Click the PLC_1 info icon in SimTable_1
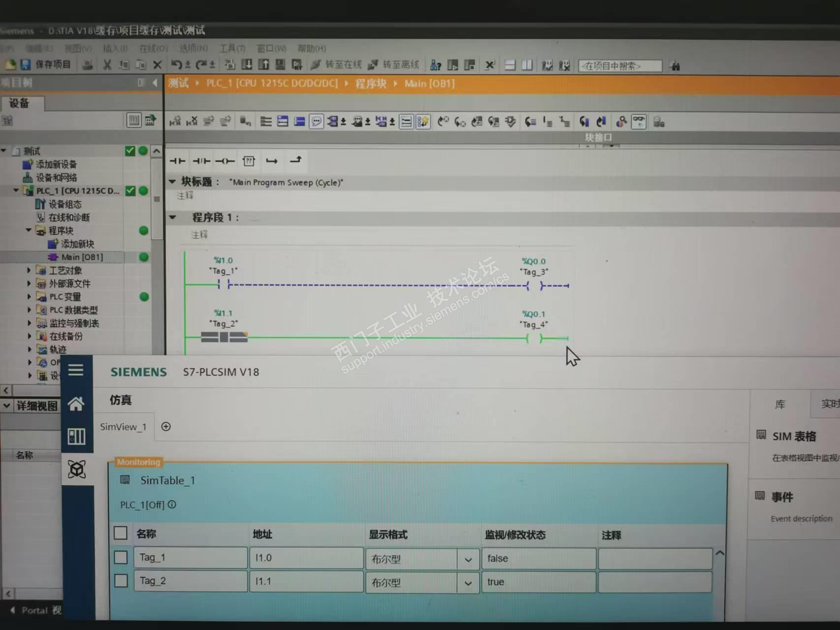The height and width of the screenshot is (630, 840). [172, 504]
